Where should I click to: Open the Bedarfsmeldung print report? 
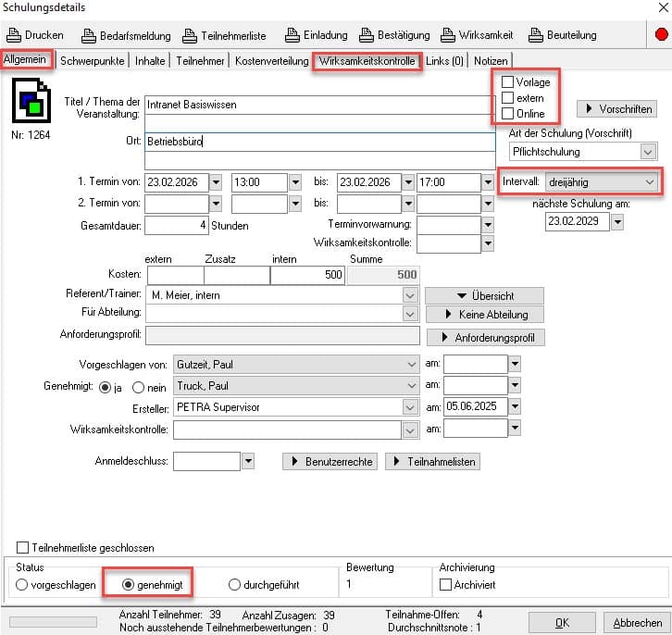click(x=89, y=35)
